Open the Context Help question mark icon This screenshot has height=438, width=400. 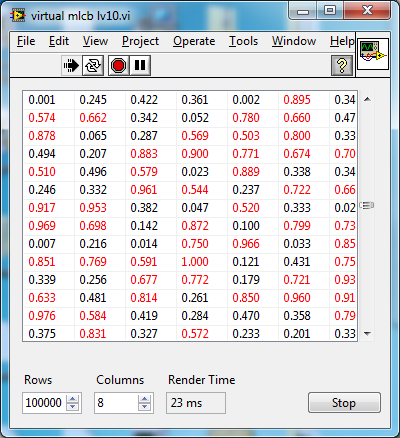point(342,65)
